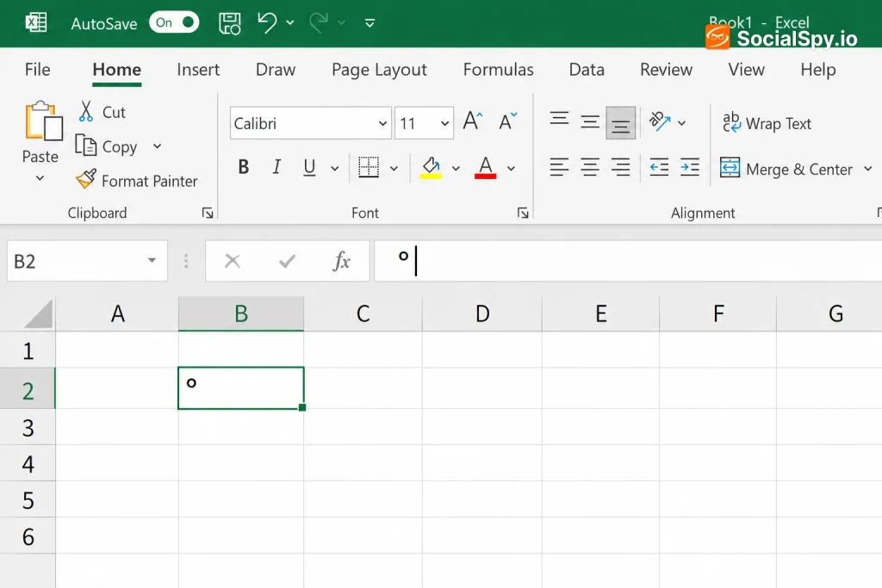Open the File menu

(x=37, y=69)
